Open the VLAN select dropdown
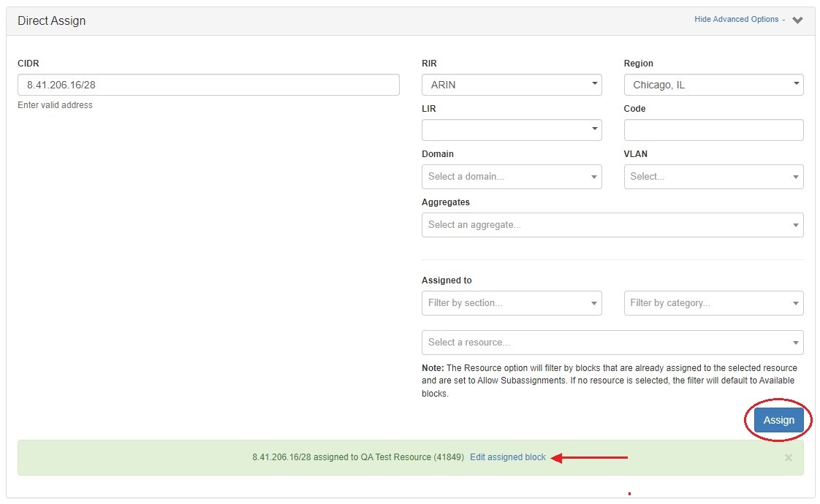 713,177
